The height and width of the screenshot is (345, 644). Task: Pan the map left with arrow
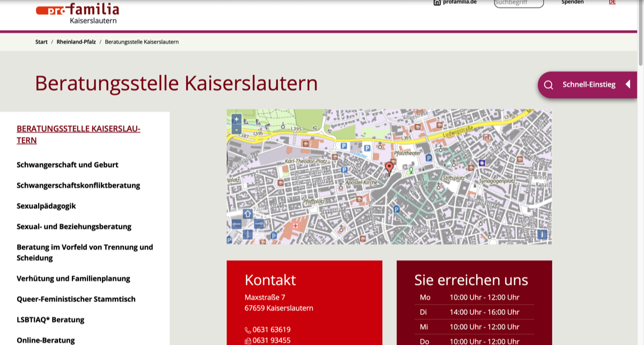tap(237, 224)
